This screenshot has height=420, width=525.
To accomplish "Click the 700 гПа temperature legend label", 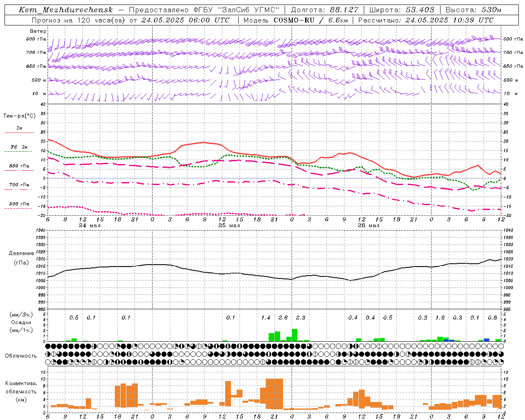I will tap(19, 185).
